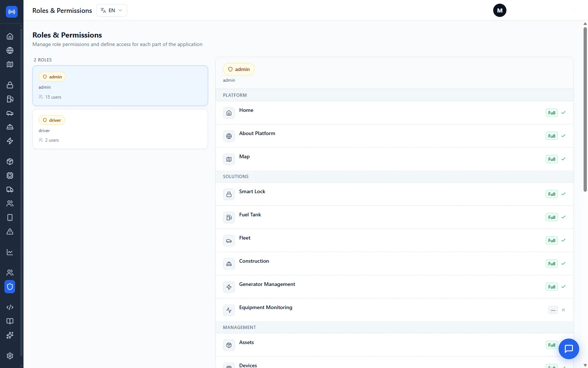Toggle Fleet row's Full access badge
The height and width of the screenshot is (368, 588).
(x=552, y=241)
